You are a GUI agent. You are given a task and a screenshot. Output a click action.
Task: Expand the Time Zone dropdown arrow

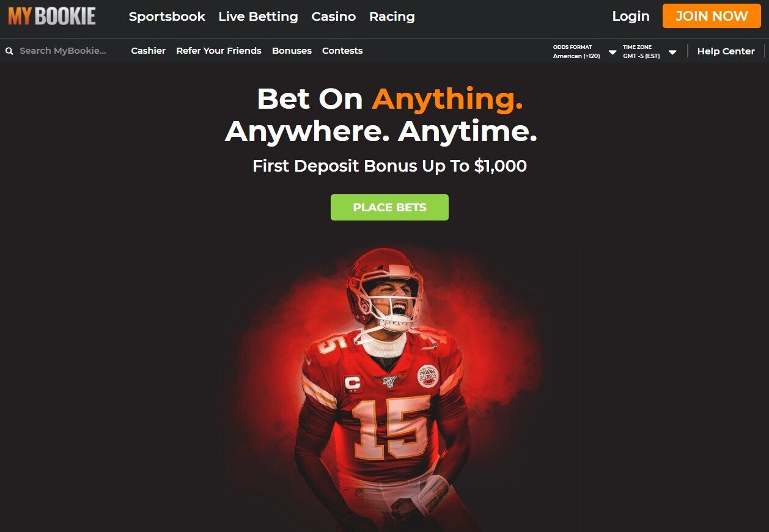click(672, 52)
